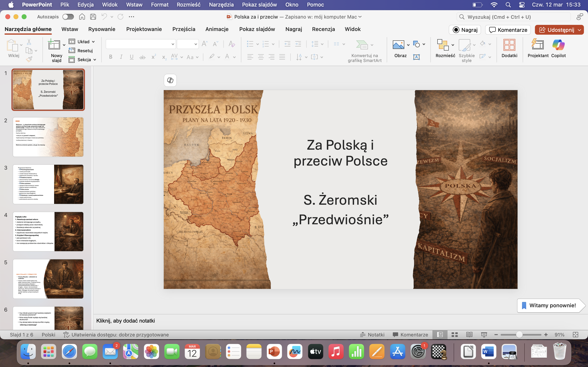Click the Obraz picture insert icon
Image resolution: width=588 pixels, height=367 pixels.
click(398, 45)
